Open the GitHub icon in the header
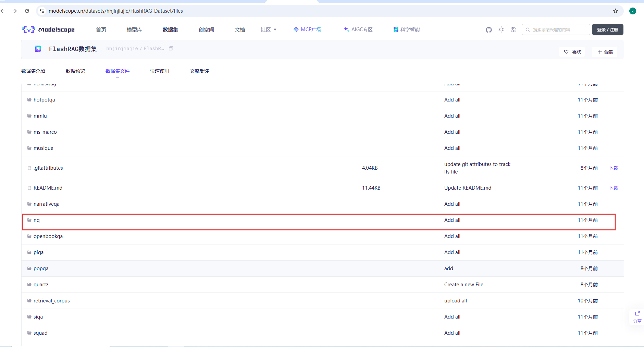This screenshot has width=644, height=347. point(489,29)
